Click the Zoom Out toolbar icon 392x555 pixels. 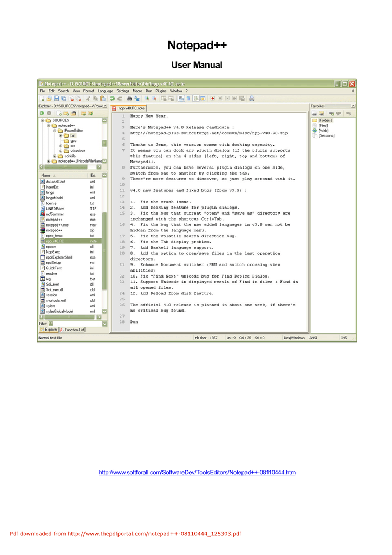154,99
